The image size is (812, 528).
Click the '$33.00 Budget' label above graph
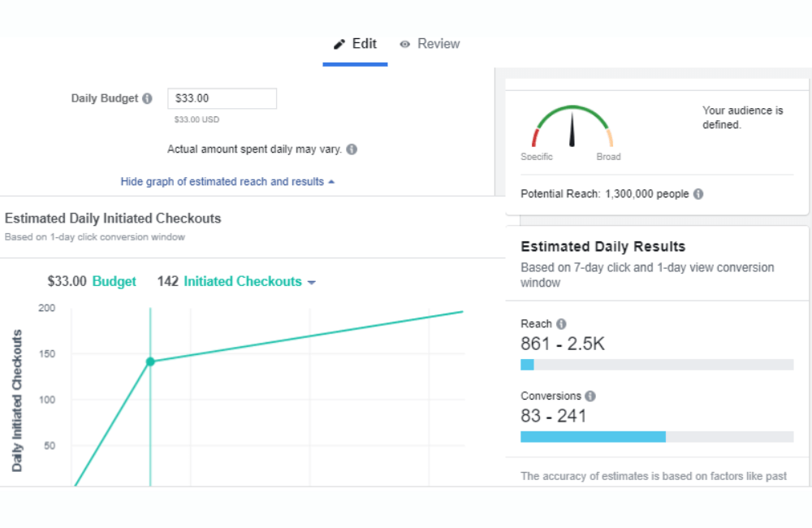(x=92, y=282)
